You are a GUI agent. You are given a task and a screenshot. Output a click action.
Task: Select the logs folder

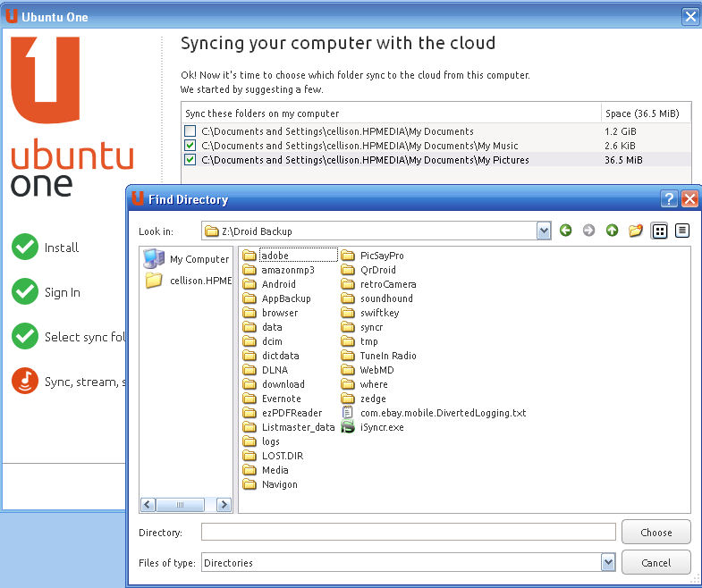coord(261,441)
